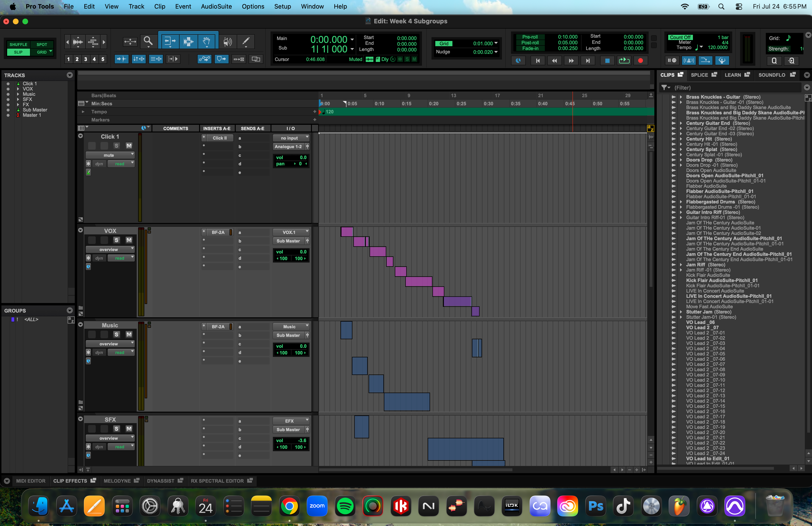Open the VOX.1 input selector dropdown
This screenshot has height=526, width=812.
click(x=291, y=232)
